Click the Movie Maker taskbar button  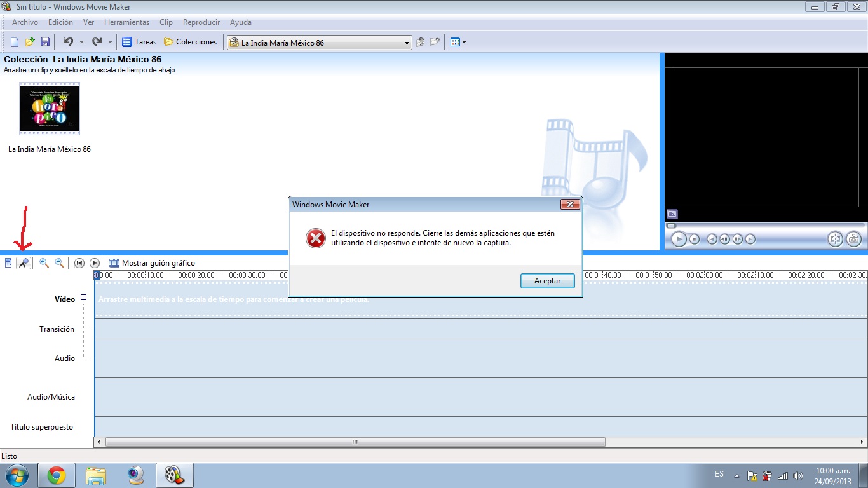tap(175, 475)
